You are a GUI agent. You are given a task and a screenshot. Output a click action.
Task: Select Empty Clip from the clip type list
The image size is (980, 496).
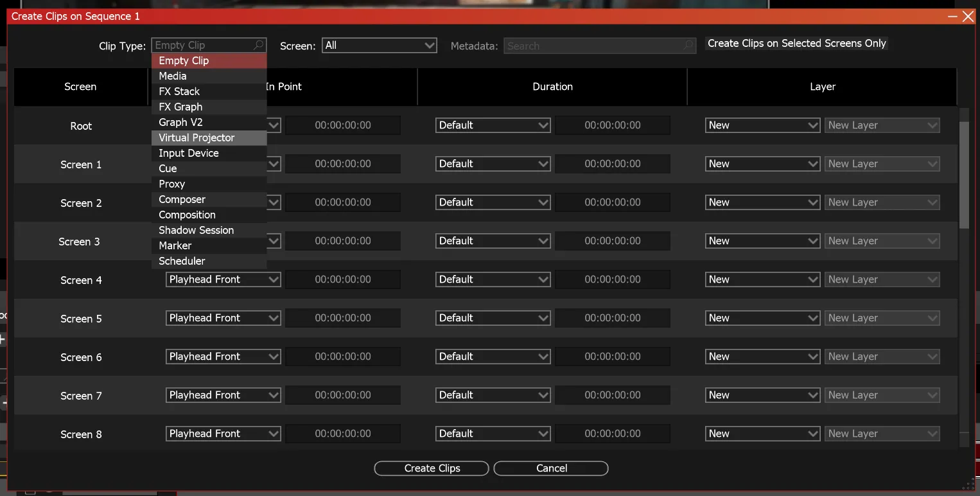click(209, 60)
